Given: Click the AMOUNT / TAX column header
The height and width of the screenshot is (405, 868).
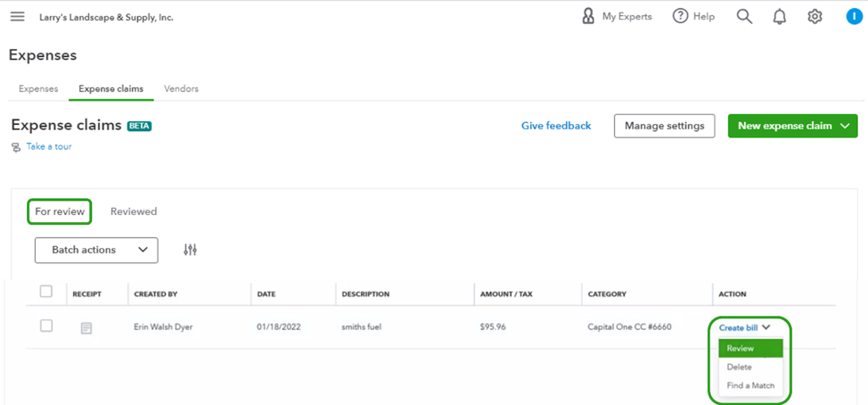Looking at the screenshot, I should [506, 294].
